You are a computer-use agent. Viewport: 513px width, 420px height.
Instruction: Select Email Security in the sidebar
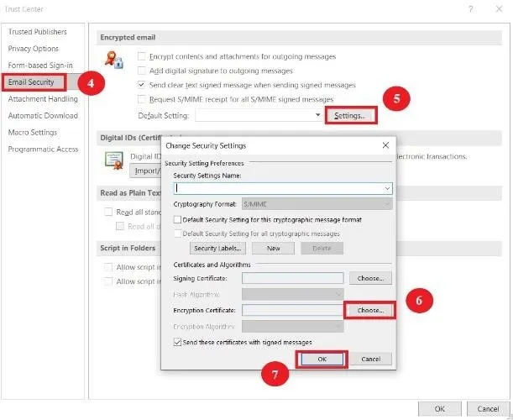(x=31, y=81)
